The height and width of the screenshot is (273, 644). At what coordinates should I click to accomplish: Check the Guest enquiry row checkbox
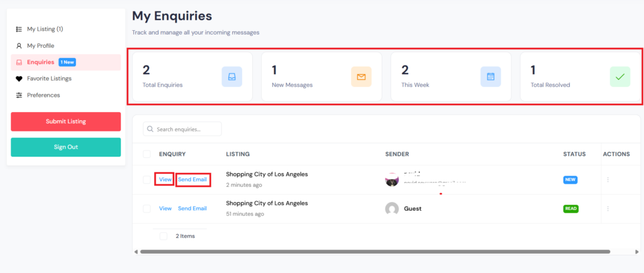147,209
